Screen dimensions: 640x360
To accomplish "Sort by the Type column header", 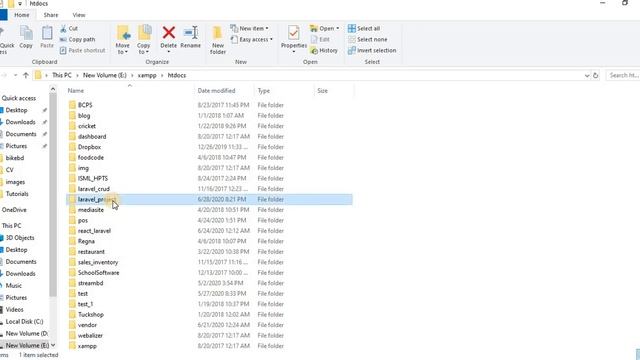I will (264, 91).
